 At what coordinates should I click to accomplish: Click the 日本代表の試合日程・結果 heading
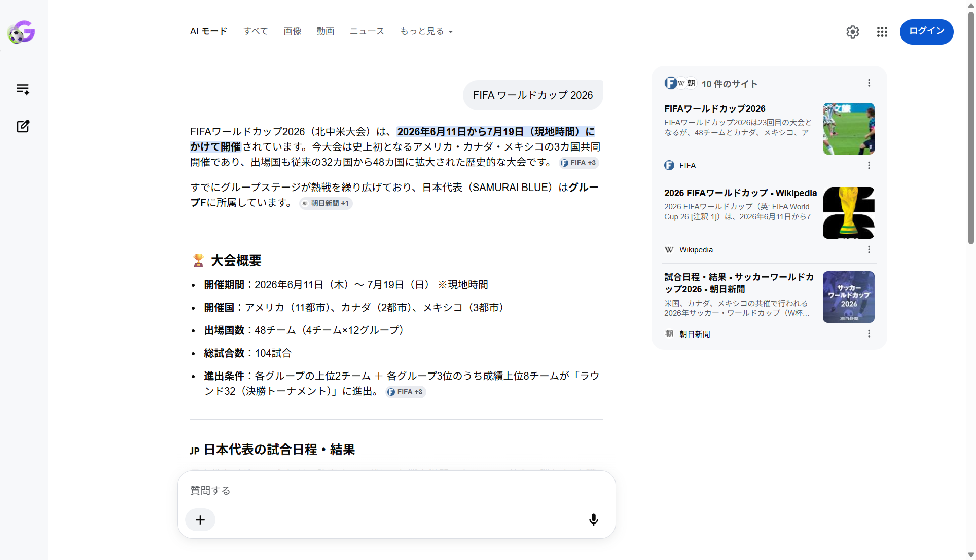[279, 450]
